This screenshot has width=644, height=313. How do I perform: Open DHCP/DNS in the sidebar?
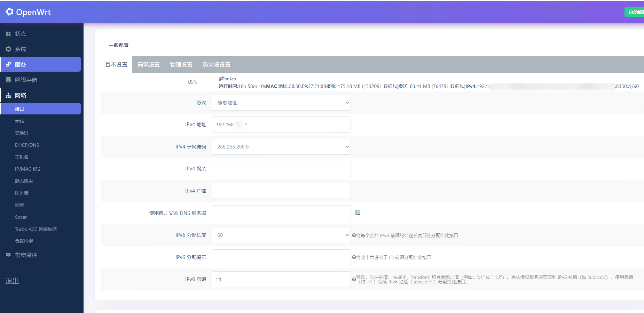pos(27,145)
